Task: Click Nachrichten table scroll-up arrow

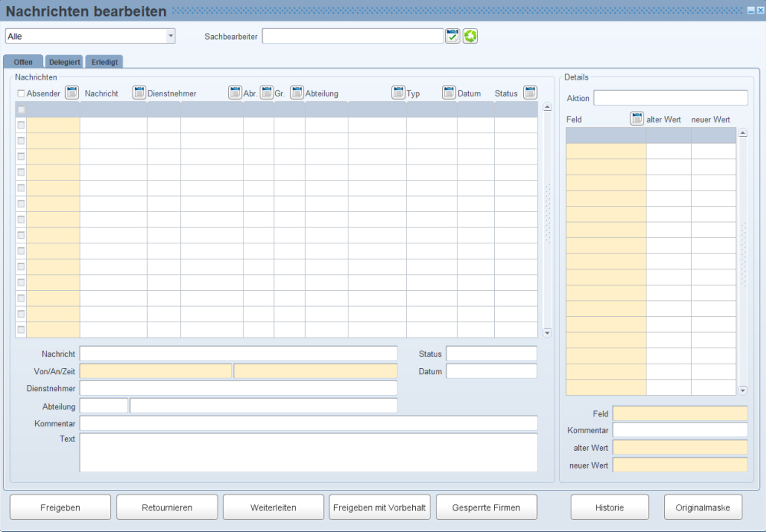Action: point(547,107)
